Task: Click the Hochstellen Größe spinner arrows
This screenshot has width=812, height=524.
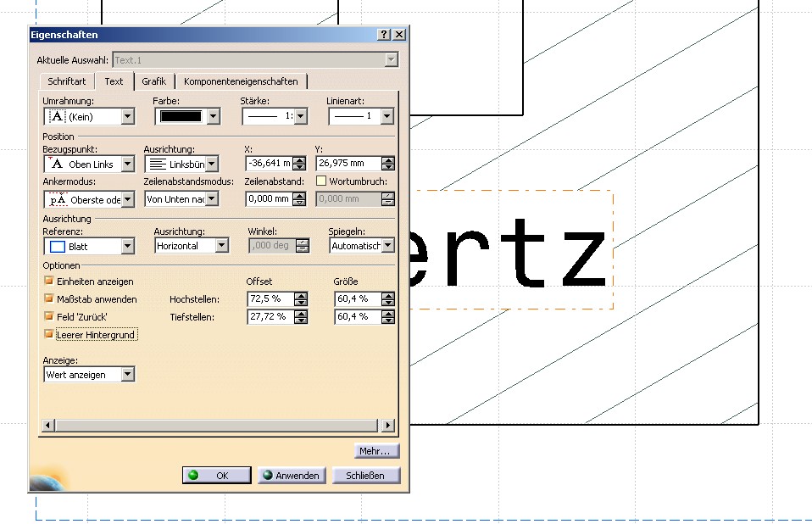Action: click(x=388, y=298)
